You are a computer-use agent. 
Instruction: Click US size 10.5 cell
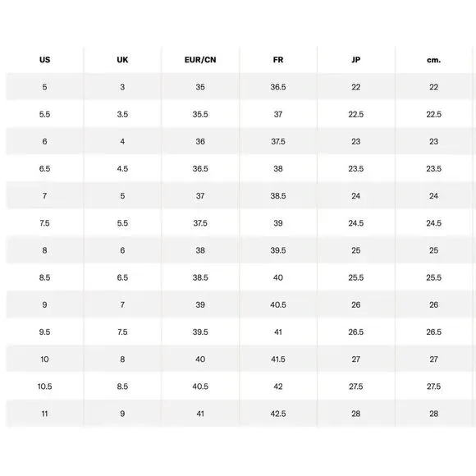[44, 387]
